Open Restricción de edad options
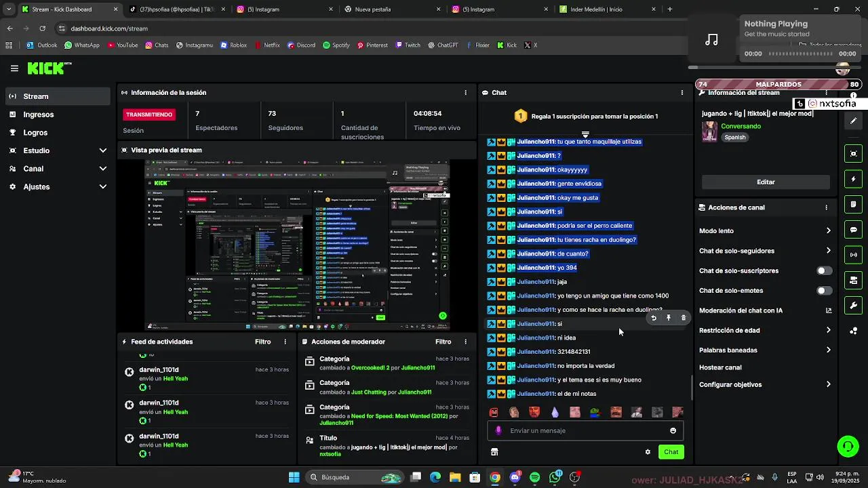 pyautogui.click(x=766, y=331)
